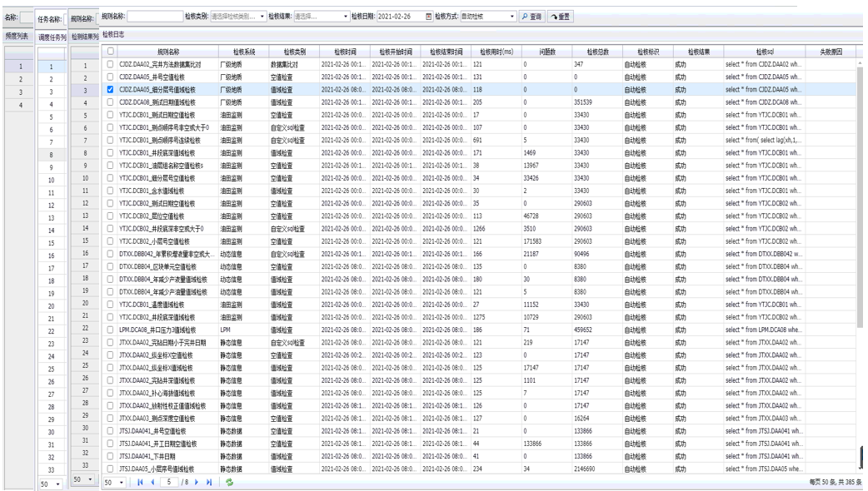Viewport: 868px width, 491px height.
Task: Go to previous page of results
Action: 152,482
